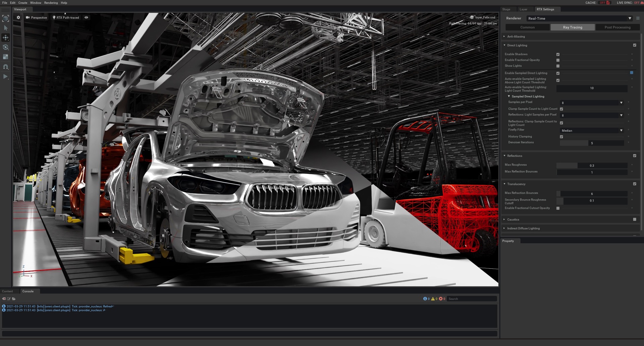Click the console warnings filter icon
644x346 pixels.
tap(433, 299)
